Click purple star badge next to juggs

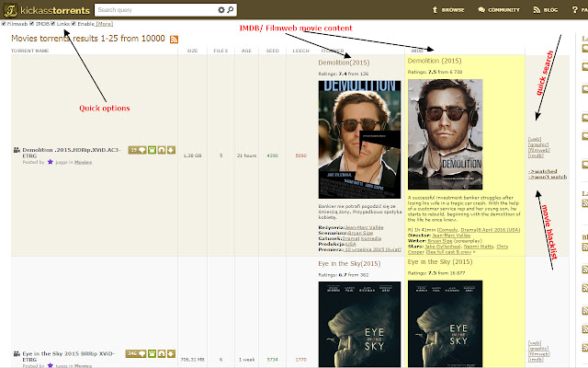point(51,162)
